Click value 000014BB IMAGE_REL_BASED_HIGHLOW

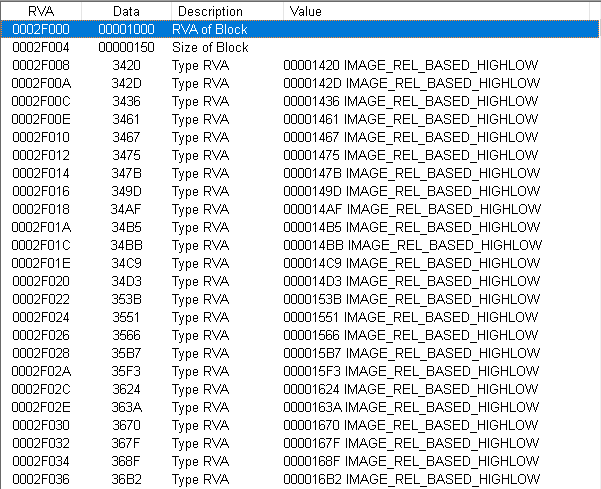click(x=413, y=246)
